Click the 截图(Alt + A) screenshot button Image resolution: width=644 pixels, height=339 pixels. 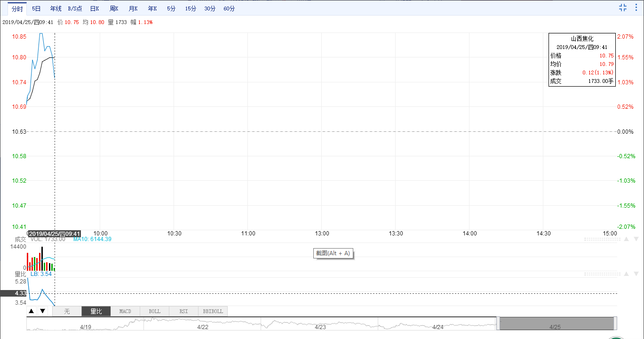pyautogui.click(x=333, y=253)
